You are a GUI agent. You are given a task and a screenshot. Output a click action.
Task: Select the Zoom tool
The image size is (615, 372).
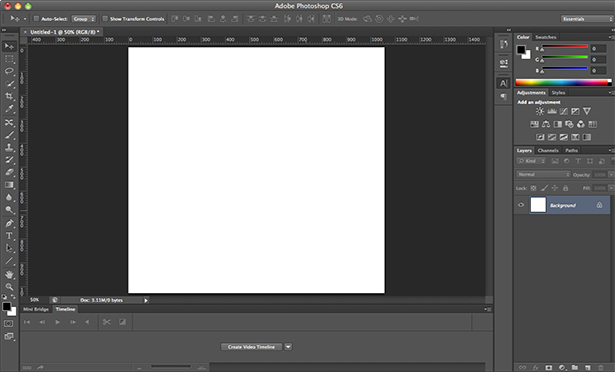(x=9, y=287)
